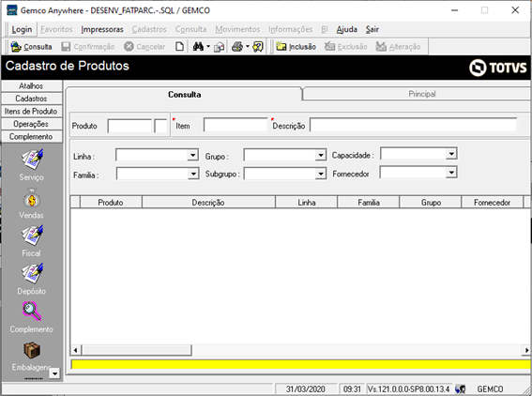Click the horizontal scrollbar thumb in results grid
532x396 pixels.
136,350
